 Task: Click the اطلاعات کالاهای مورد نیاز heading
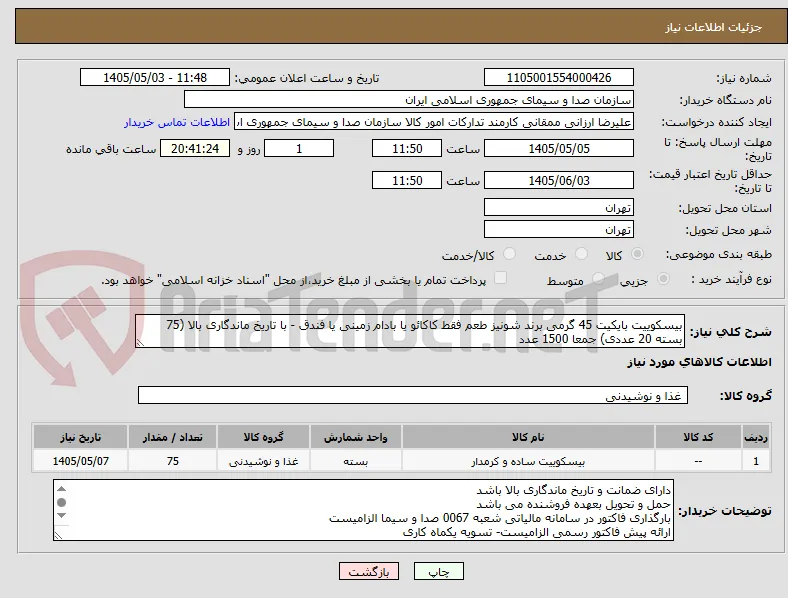[699, 362]
